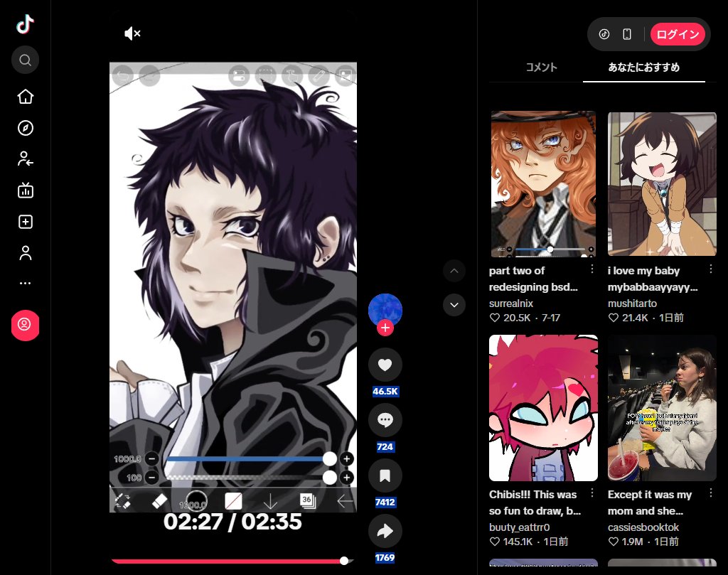Go to Home via house icon
Image resolution: width=728 pixels, height=575 pixels.
25,97
